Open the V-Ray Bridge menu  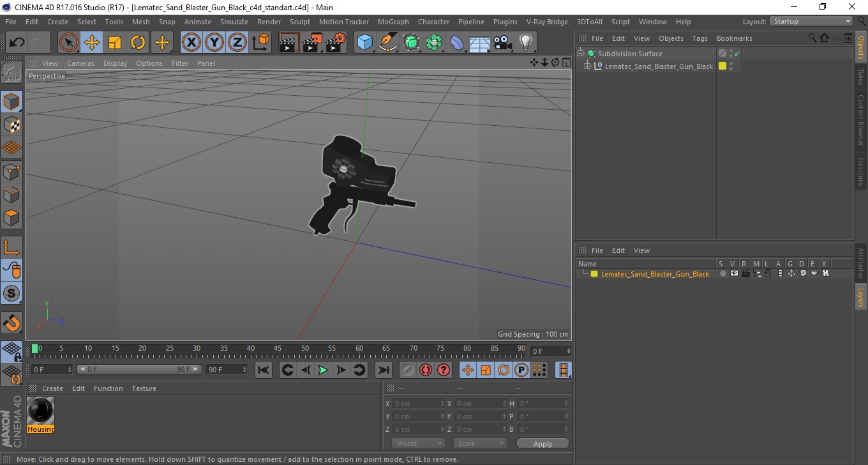[x=547, y=22]
